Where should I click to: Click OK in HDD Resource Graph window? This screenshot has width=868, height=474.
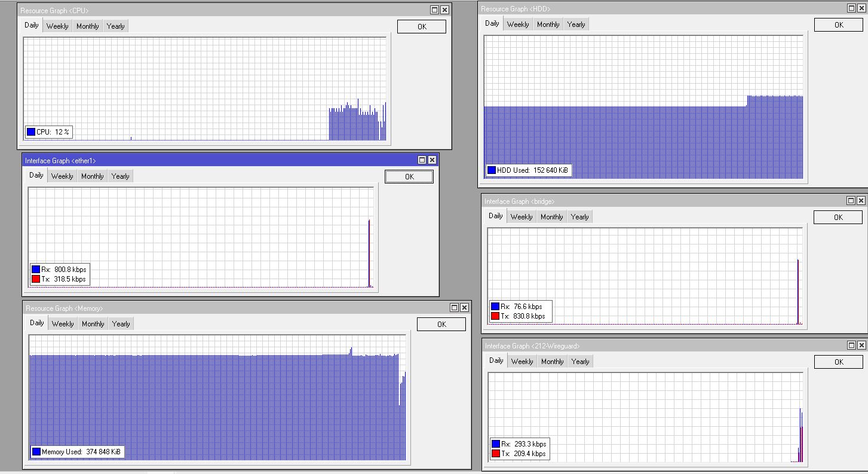tap(839, 25)
